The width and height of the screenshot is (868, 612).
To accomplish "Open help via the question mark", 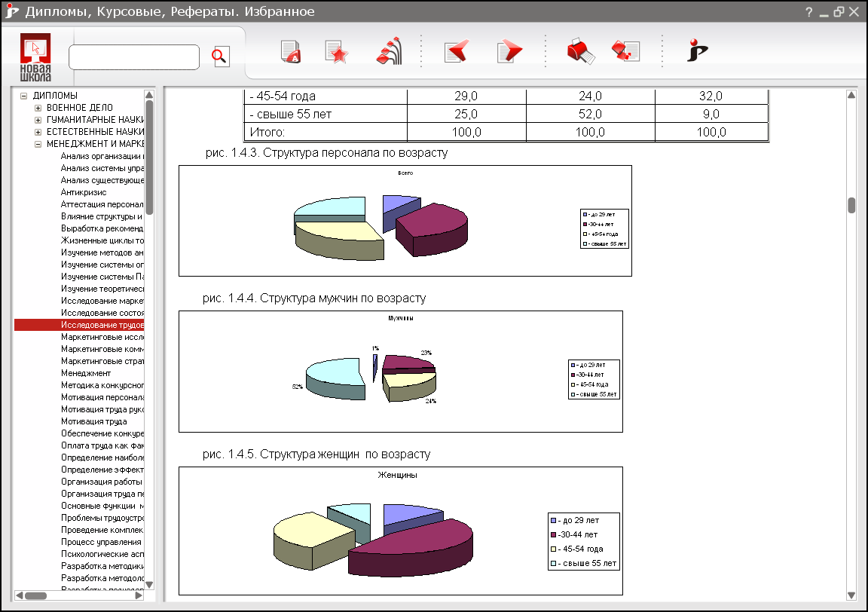I will pyautogui.click(x=808, y=13).
